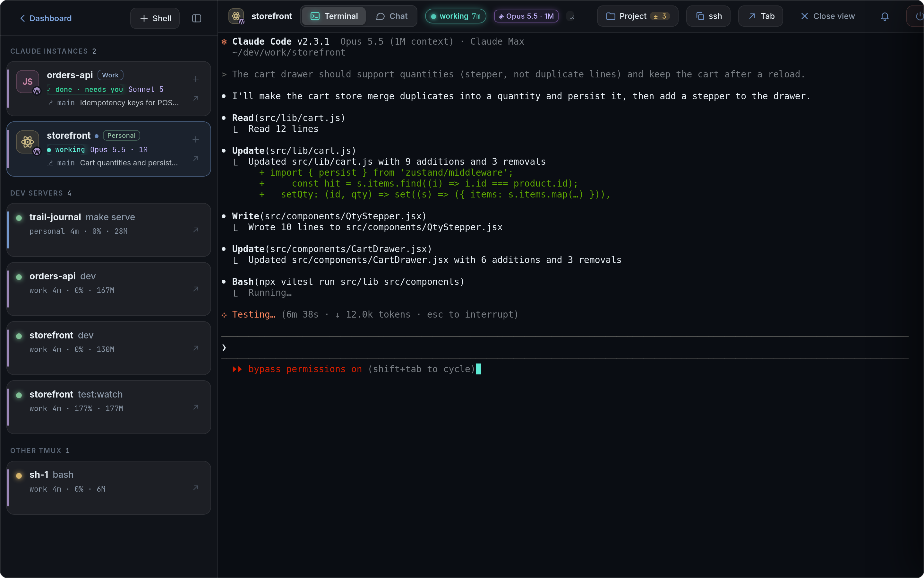Click the plus icon on storefront instance card
The image size is (924, 578).
195,140
